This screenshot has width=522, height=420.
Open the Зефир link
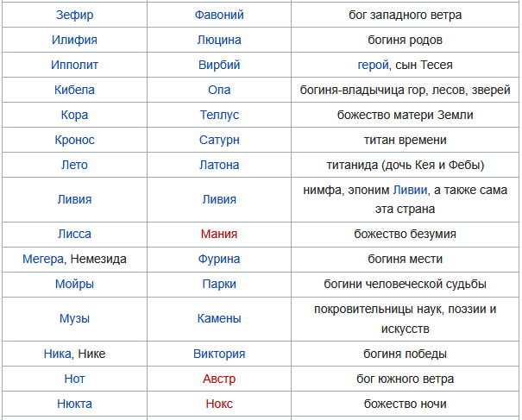[74, 15]
